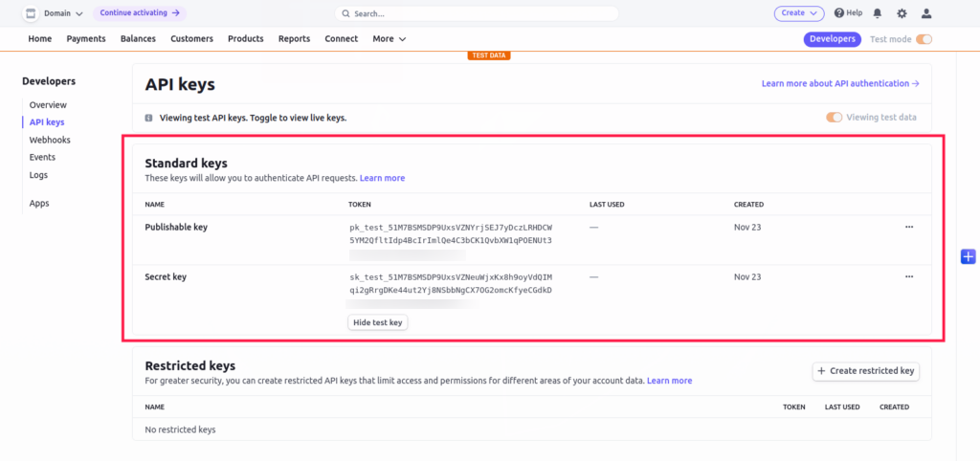980x461 pixels.
Task: Click the LAST USED header in Restricted keys
Action: (x=842, y=406)
